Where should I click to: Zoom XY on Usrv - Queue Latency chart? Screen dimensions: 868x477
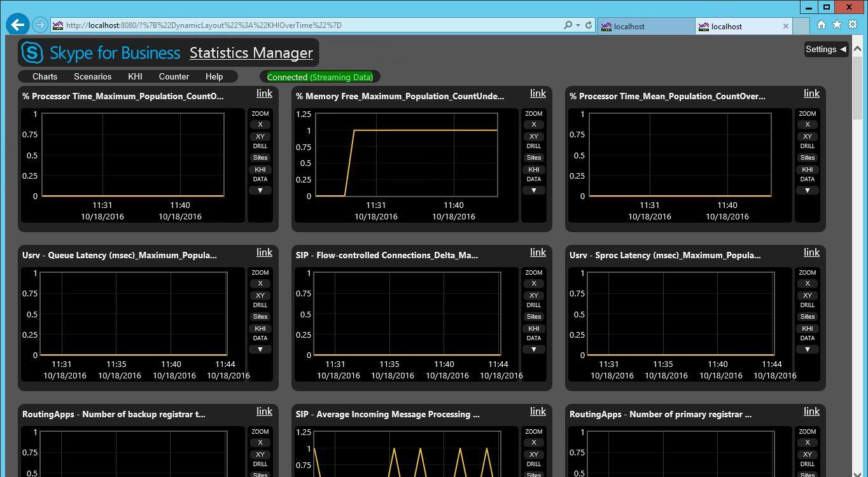coord(260,296)
